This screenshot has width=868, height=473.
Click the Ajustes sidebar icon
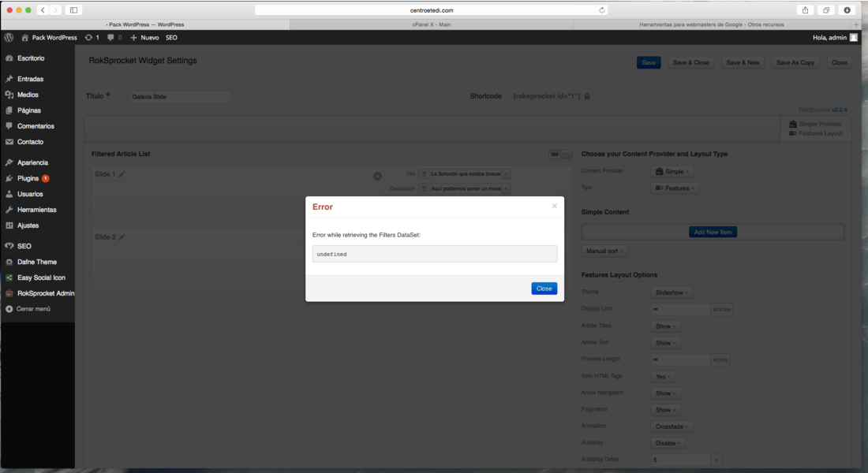pos(9,225)
